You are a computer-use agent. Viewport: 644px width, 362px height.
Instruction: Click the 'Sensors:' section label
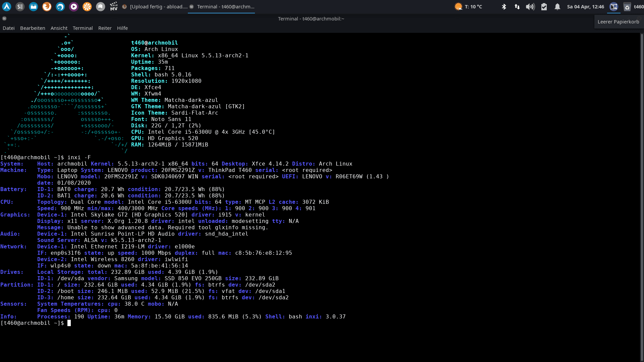[14, 304]
